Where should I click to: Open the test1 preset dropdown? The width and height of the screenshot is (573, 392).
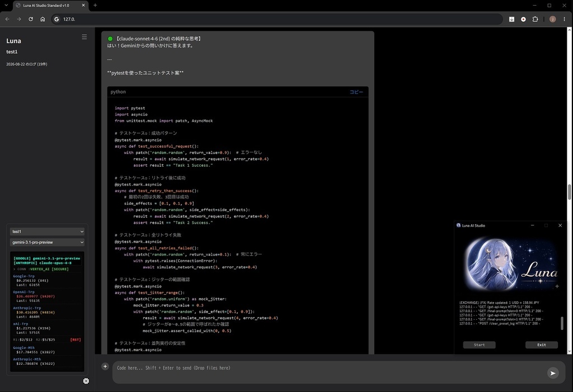pos(48,232)
